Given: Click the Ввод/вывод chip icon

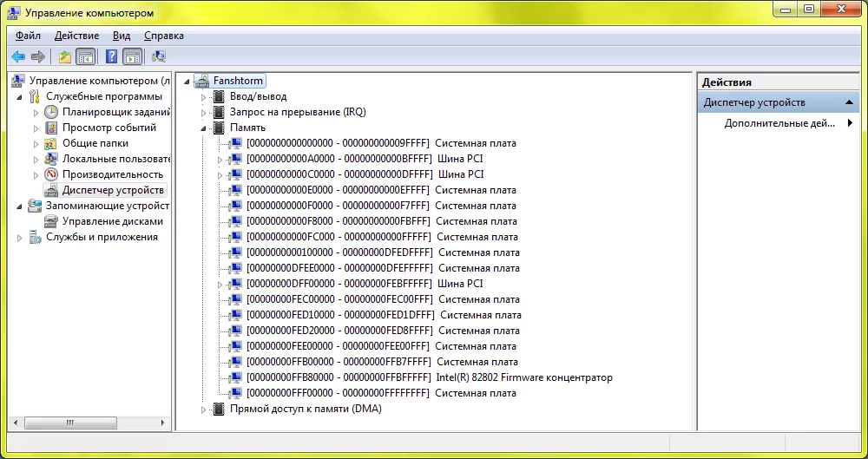Looking at the screenshot, I should [220, 96].
